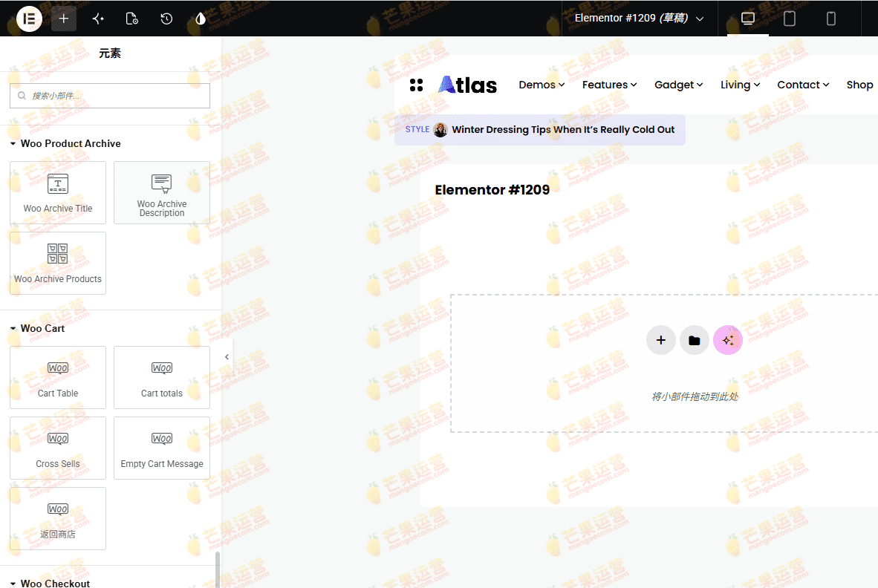Open the Demos menu dropdown
The image size is (878, 588).
click(x=542, y=85)
